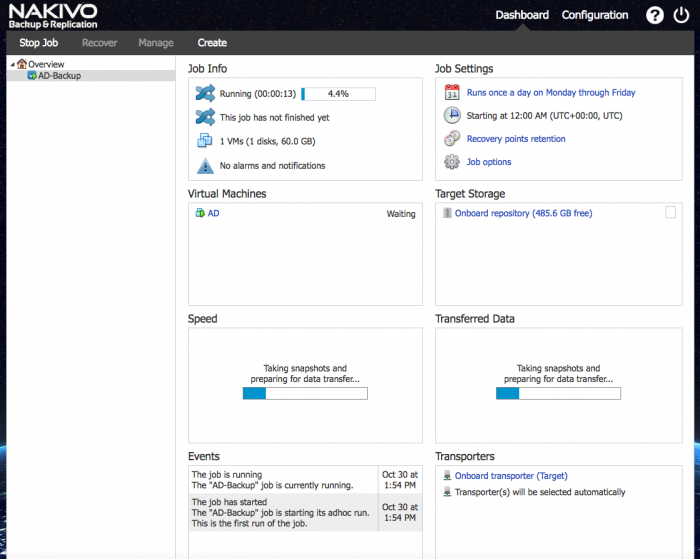This screenshot has width=700, height=559.
Task: Switch to the Dashboard tab
Action: (522, 15)
